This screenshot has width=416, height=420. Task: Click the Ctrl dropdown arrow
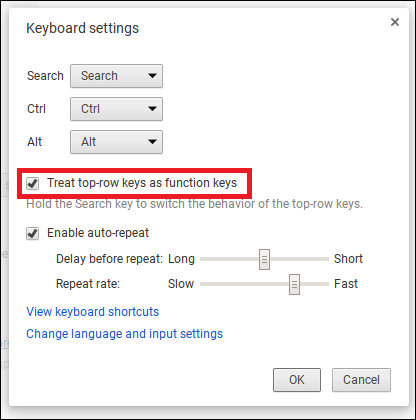(x=152, y=109)
